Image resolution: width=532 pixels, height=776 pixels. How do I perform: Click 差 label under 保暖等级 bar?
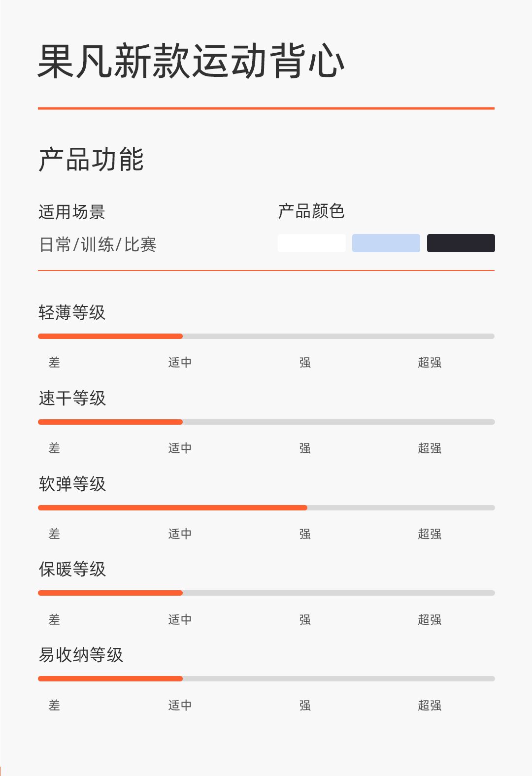coord(54,620)
